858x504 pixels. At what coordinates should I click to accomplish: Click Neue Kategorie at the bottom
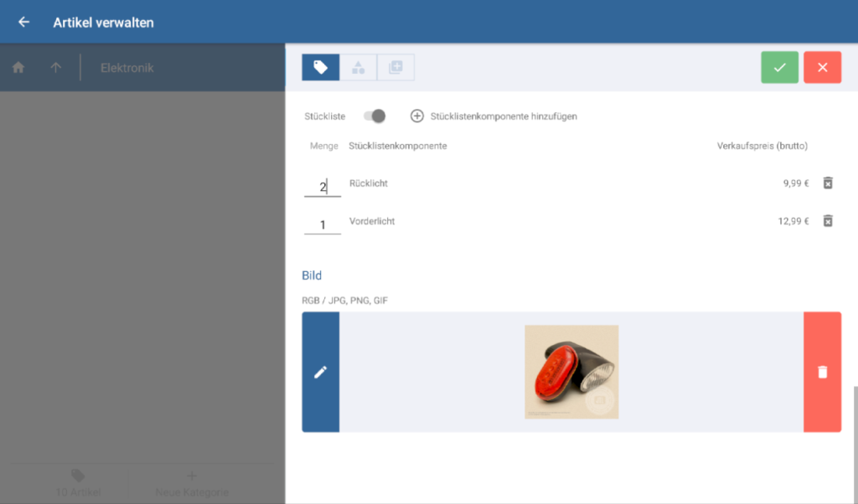[192, 484]
